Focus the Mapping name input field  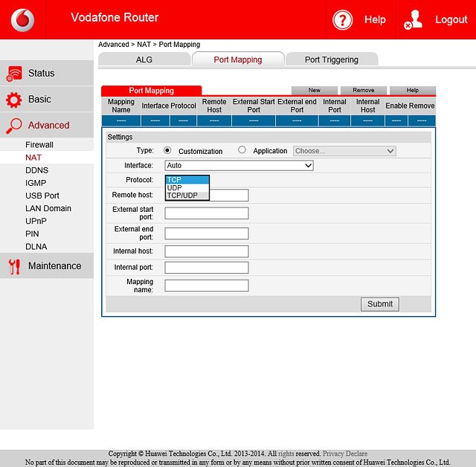point(207,286)
